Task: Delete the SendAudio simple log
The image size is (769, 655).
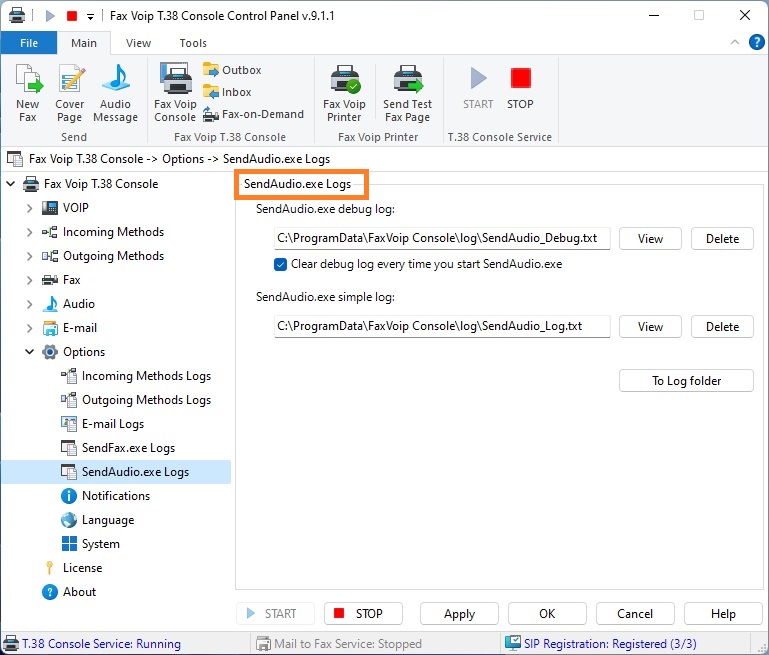Action: pyautogui.click(x=722, y=327)
